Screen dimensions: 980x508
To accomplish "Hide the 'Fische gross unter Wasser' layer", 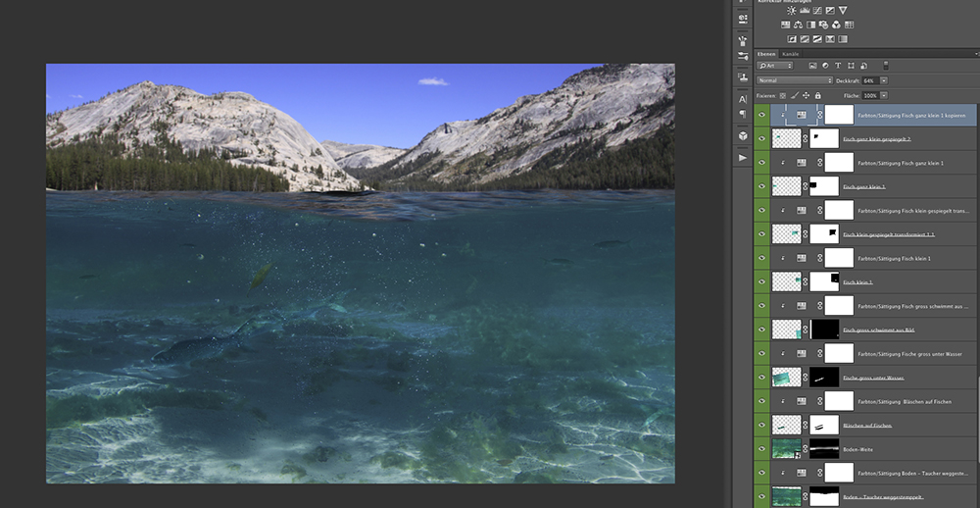I will point(761,377).
